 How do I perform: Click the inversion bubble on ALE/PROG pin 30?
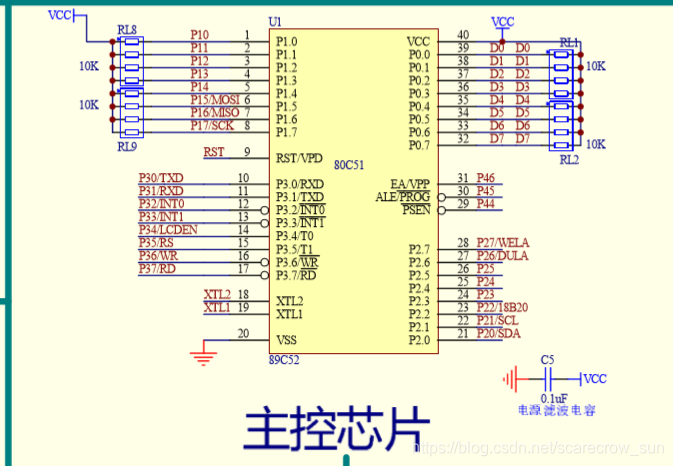pyautogui.click(x=442, y=197)
